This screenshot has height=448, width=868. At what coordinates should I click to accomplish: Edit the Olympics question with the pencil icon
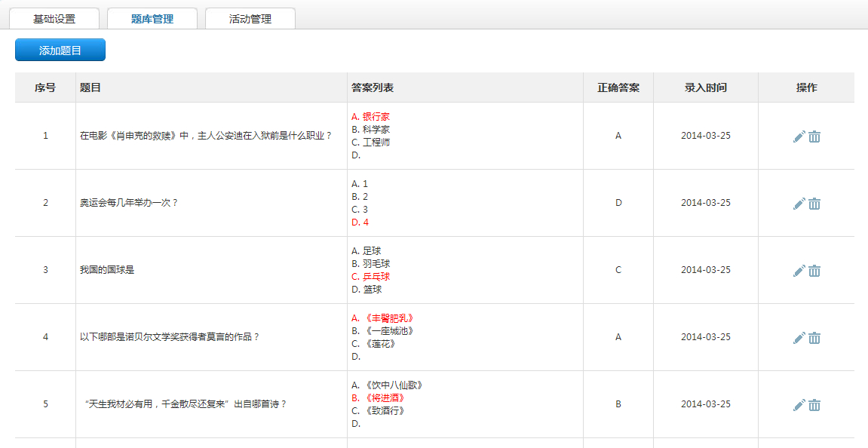click(799, 204)
